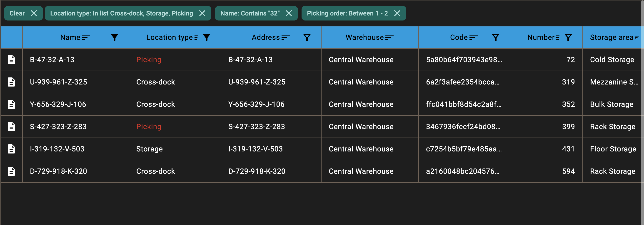Remove the Picking order filter chip X
The width and height of the screenshot is (644, 225).
pos(397,13)
